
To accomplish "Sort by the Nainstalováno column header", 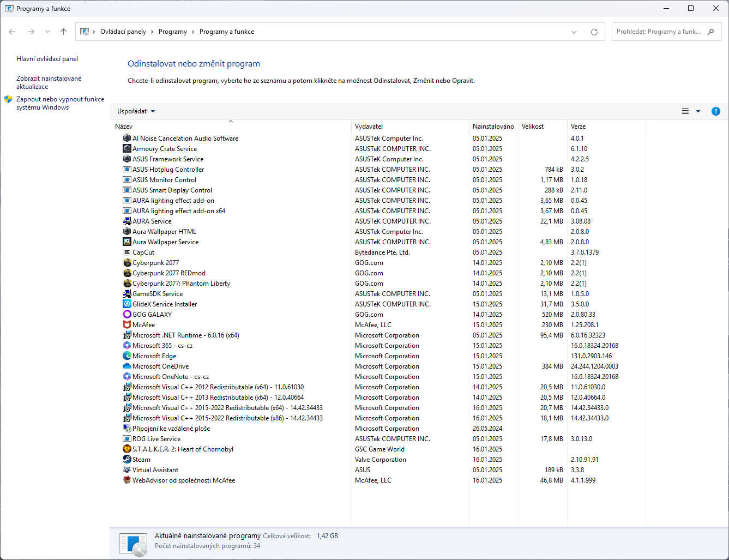I will [x=493, y=127].
